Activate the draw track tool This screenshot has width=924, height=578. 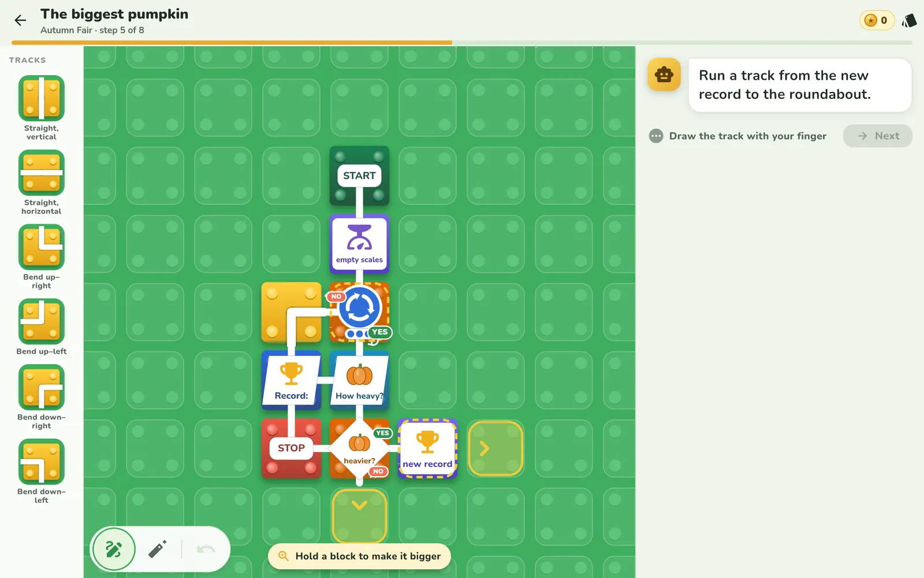[114, 549]
